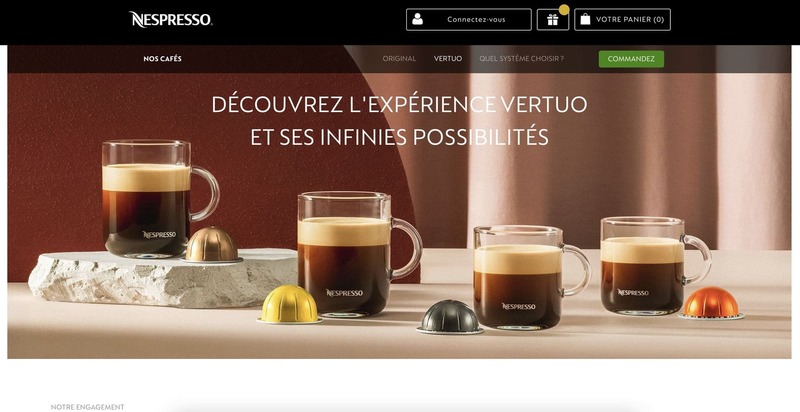Open the Nos Cafés menu
800x412 pixels.
(162, 59)
